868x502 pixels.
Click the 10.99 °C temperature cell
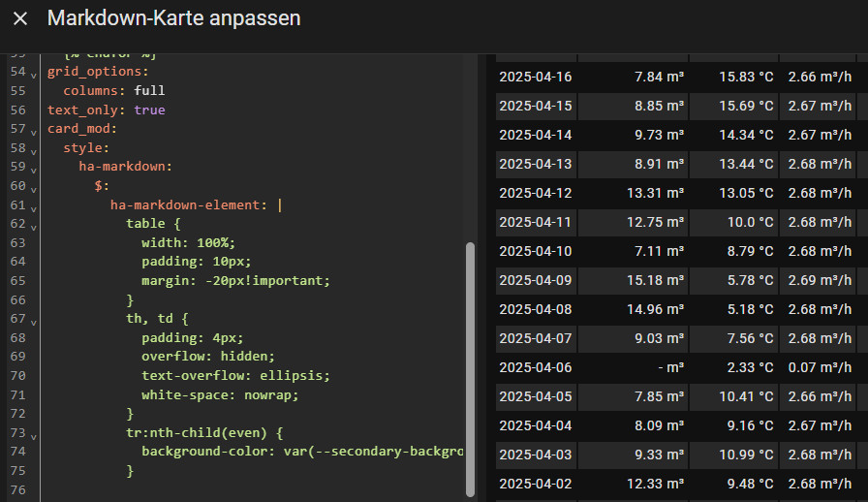tap(746, 455)
